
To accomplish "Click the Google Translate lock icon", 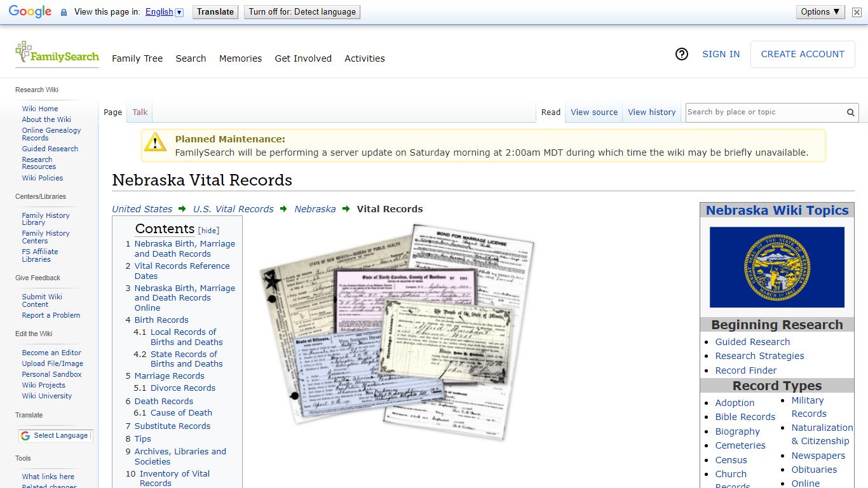I will 64,12.
